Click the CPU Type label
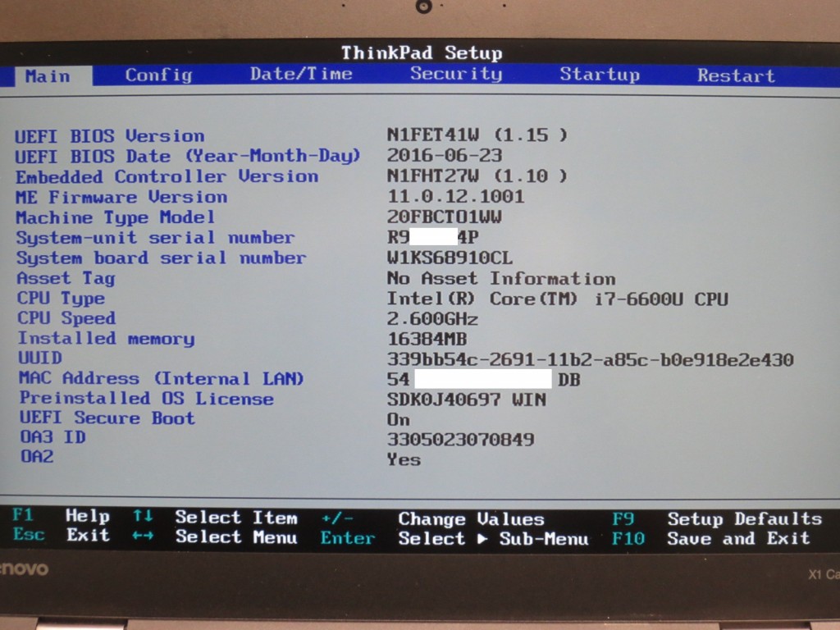The width and height of the screenshot is (840, 630). (61, 299)
